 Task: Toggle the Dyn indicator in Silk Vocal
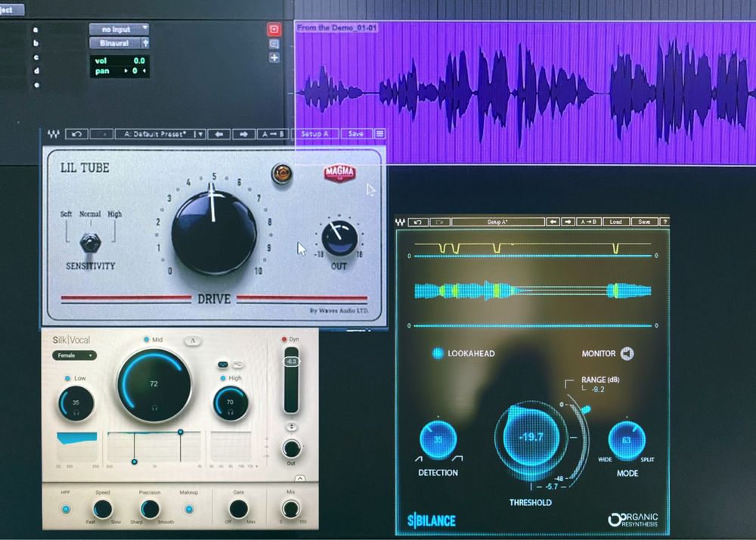pos(284,340)
